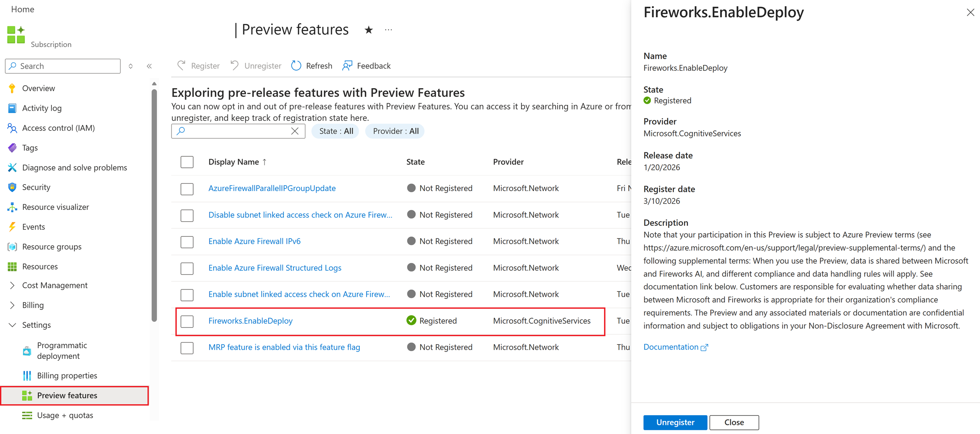This screenshot has height=434, width=980.
Task: Click the State : All filter pill
Action: point(336,131)
